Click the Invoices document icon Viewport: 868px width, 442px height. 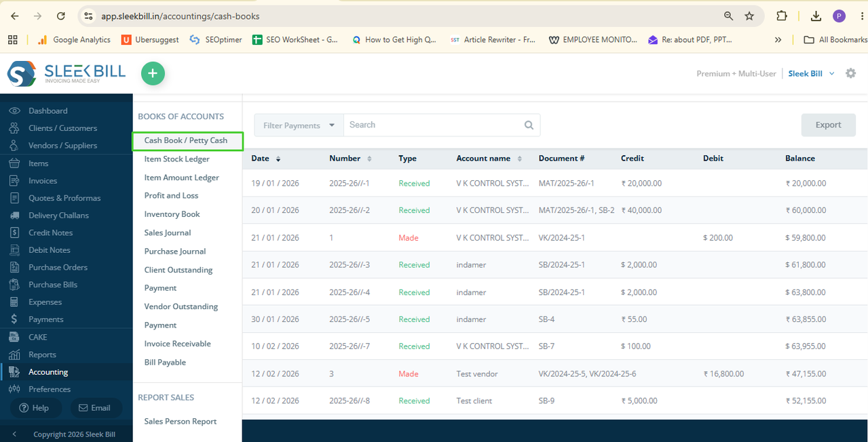(14, 181)
